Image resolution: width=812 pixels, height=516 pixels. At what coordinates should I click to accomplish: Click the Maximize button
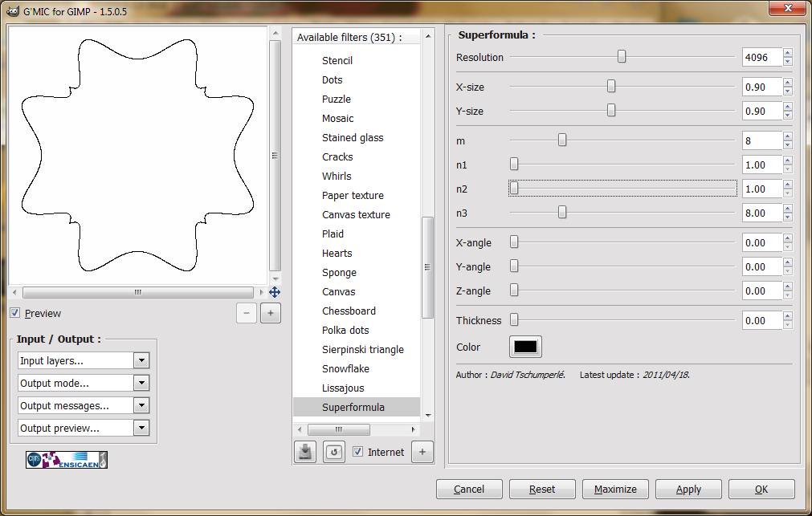click(615, 489)
